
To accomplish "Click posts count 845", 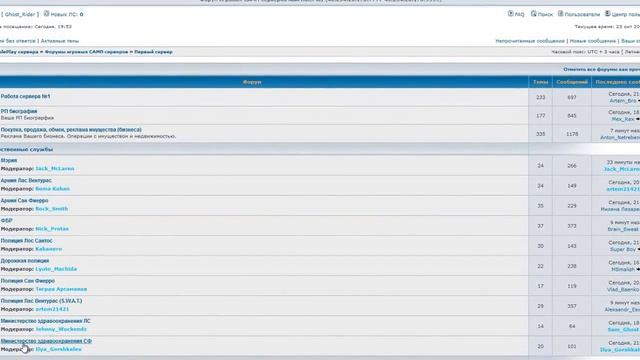I will [x=572, y=116].
